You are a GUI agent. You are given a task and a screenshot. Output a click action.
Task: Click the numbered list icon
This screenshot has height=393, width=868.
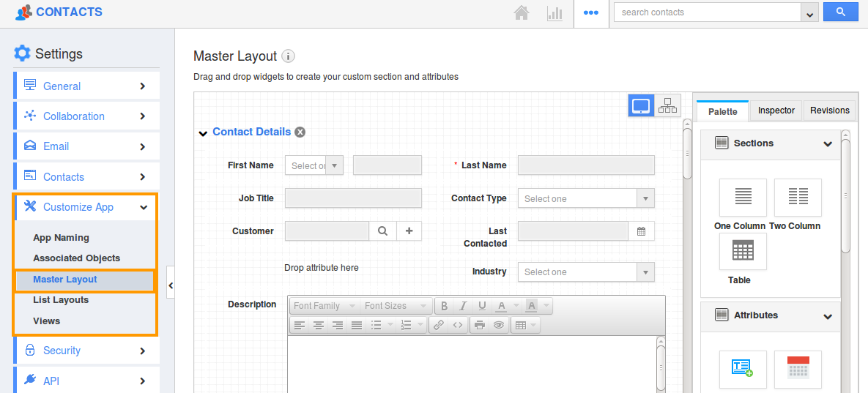(406, 326)
